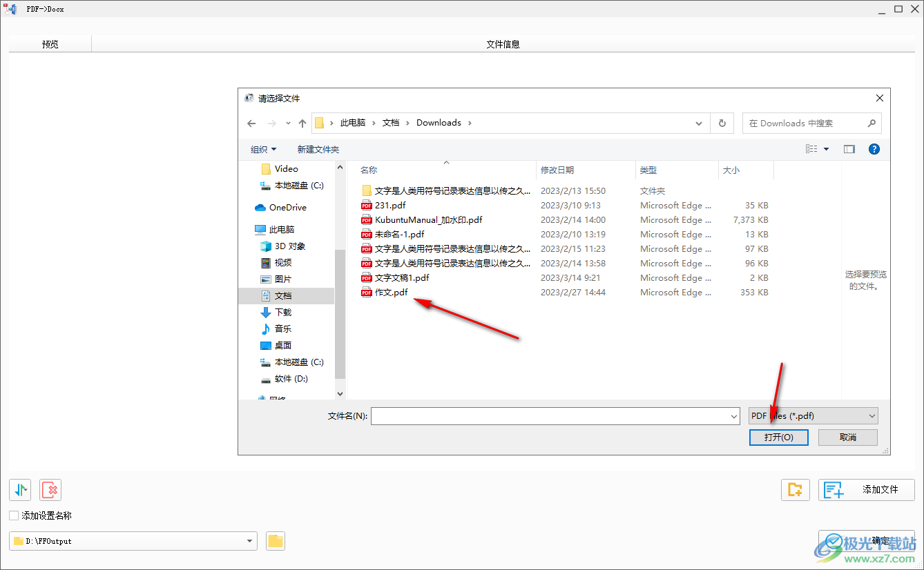Screen dimensions: 924x570
Task: Go back in the file dialog
Action: [251, 123]
